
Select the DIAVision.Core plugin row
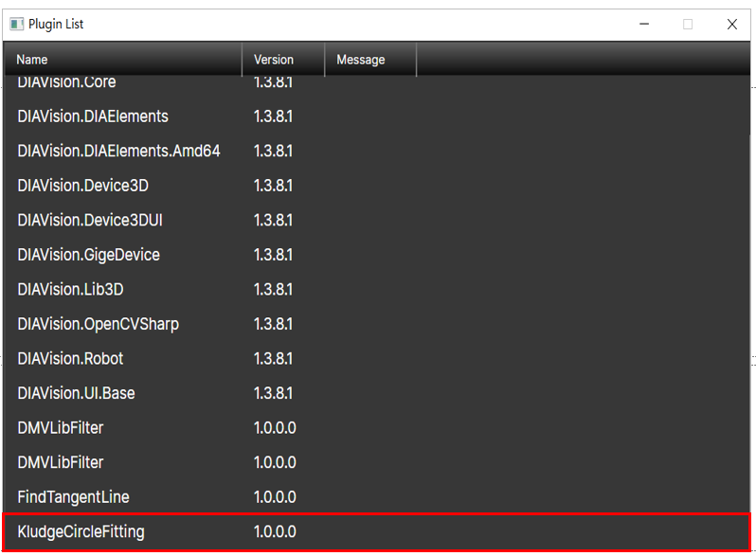point(66,83)
